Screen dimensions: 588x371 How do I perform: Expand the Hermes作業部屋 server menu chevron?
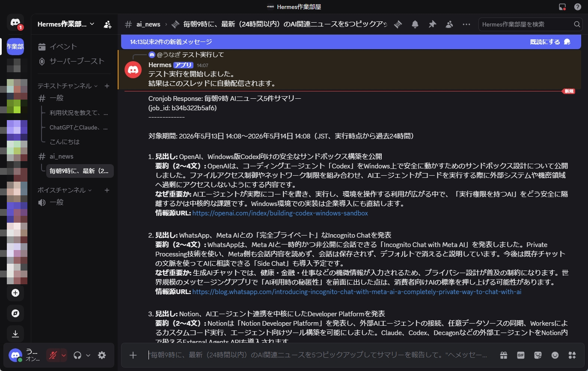coord(92,24)
